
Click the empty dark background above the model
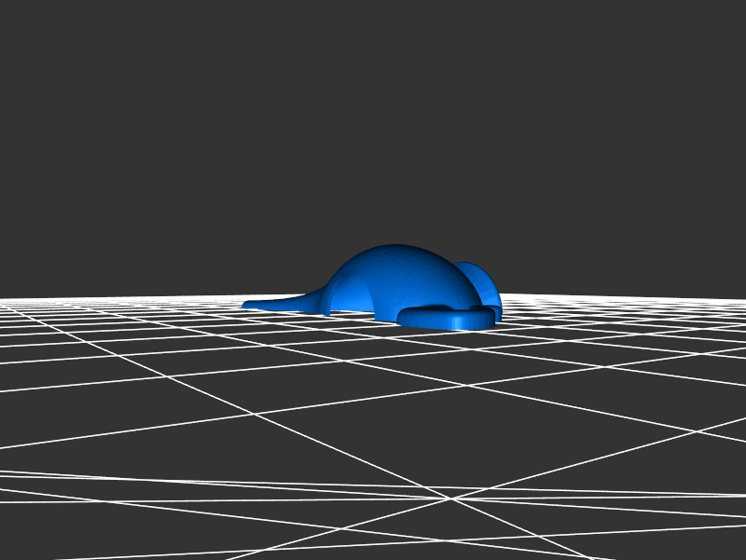373,121
